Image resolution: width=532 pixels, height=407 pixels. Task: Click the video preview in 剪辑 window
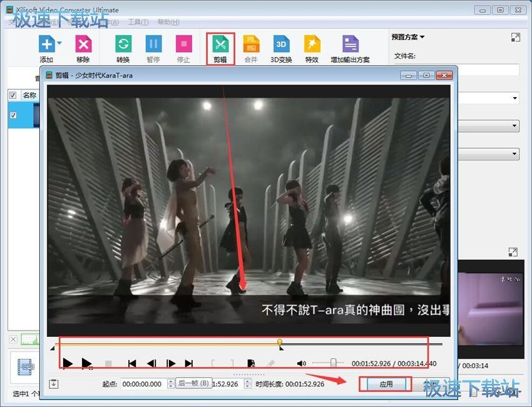click(x=248, y=210)
